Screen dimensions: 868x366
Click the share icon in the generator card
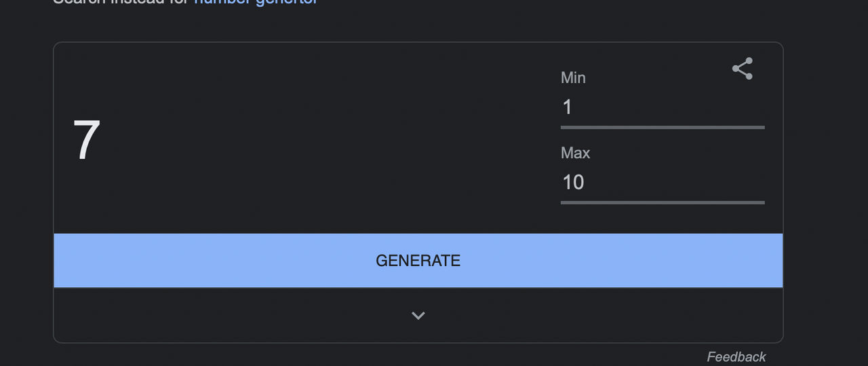pos(743,69)
